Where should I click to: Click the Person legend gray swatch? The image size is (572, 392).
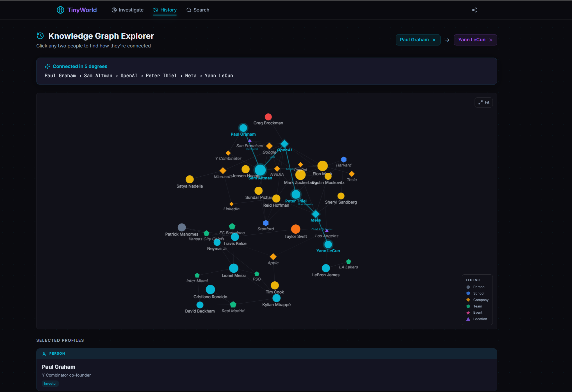click(x=468, y=287)
